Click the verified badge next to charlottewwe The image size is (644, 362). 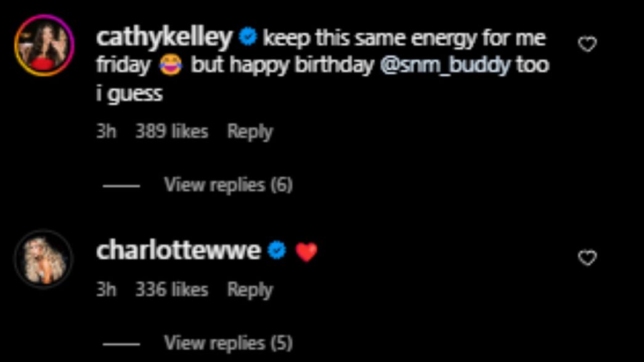tap(277, 249)
